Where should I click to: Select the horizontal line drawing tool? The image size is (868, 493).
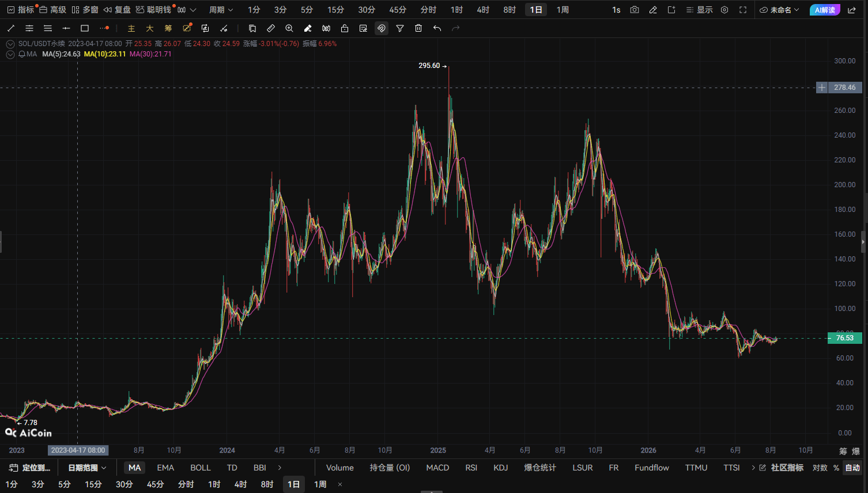66,28
